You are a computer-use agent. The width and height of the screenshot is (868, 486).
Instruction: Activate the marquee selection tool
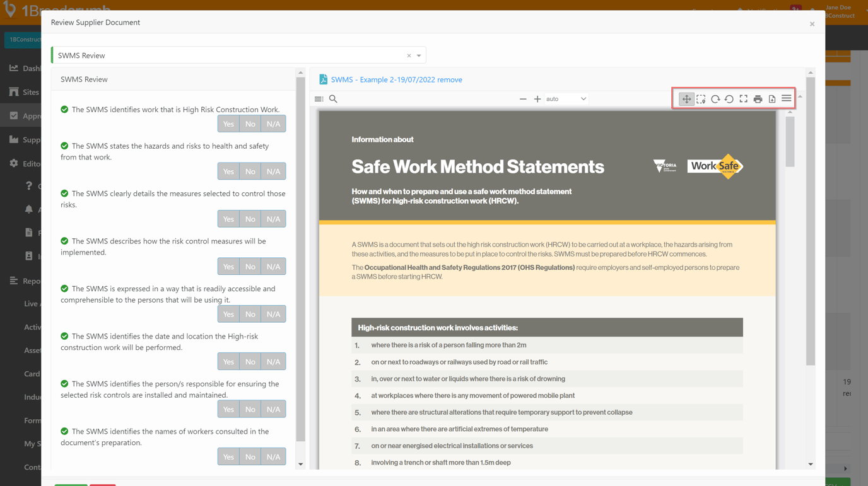tap(701, 99)
